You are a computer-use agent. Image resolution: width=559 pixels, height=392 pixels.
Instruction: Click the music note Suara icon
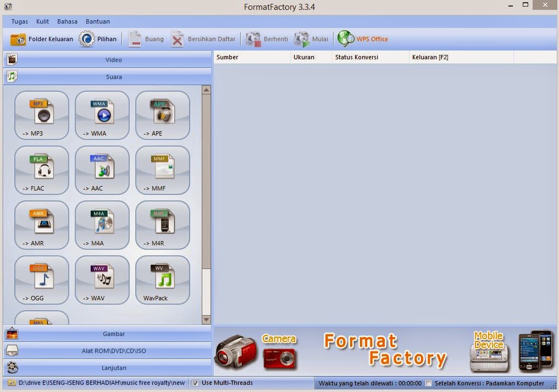coord(12,76)
